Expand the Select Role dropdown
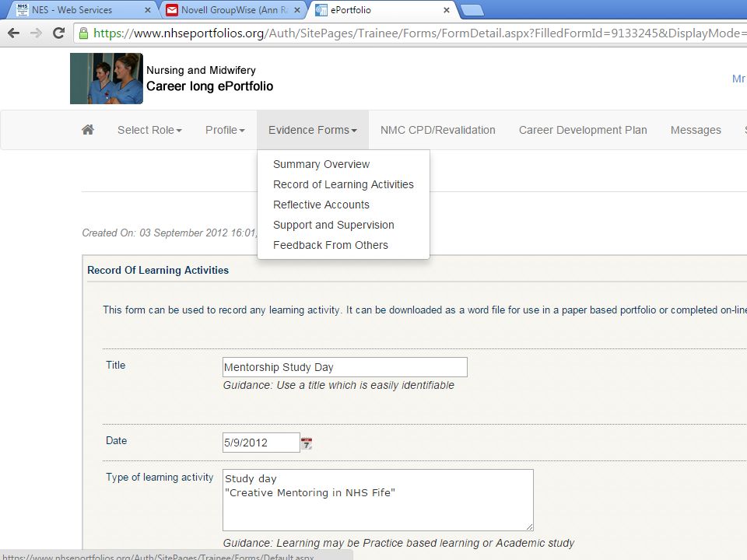 [x=149, y=130]
